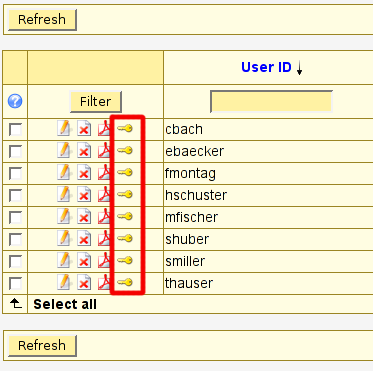Screen dimensions: 373x371
Task: Click the delete icon for shuber
Action: pos(84,239)
